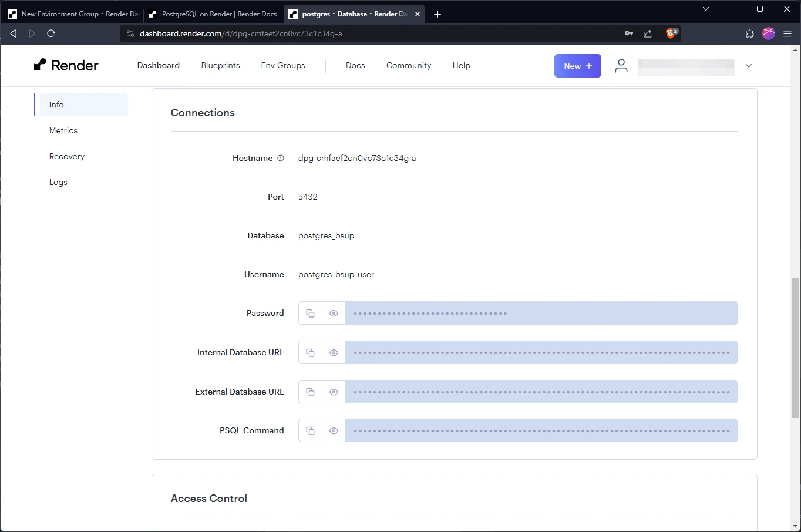This screenshot has height=532, width=801.
Task: Reveal the hidden Password value
Action: [x=334, y=313]
